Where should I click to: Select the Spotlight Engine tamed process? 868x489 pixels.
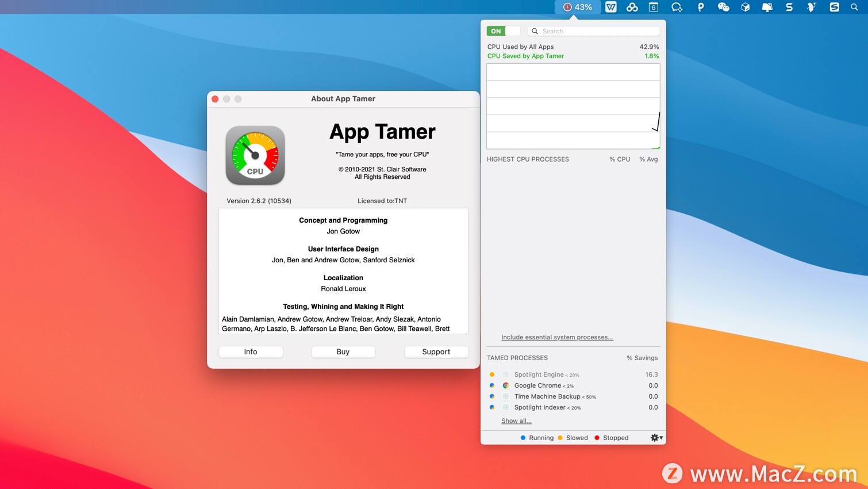pos(573,375)
